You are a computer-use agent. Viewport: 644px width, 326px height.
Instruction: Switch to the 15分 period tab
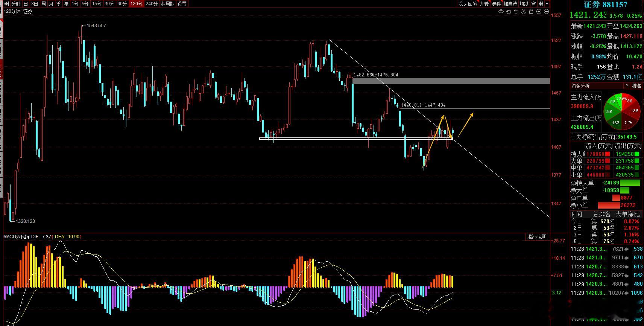pos(97,4)
